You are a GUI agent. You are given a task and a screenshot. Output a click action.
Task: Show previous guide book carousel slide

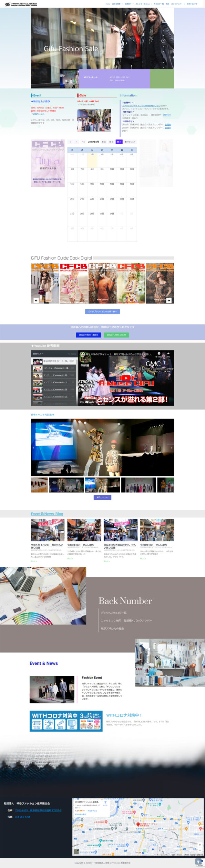[x=36, y=300]
